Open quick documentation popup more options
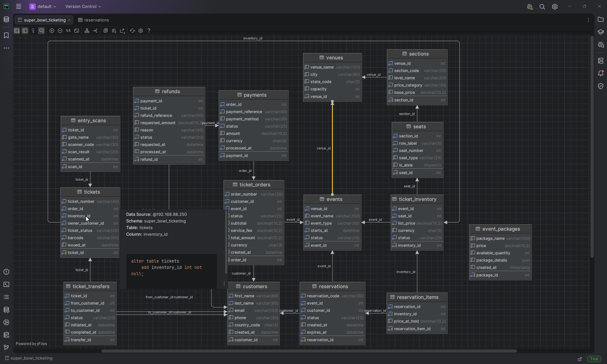This screenshot has width=607, height=364. (x=224, y=283)
